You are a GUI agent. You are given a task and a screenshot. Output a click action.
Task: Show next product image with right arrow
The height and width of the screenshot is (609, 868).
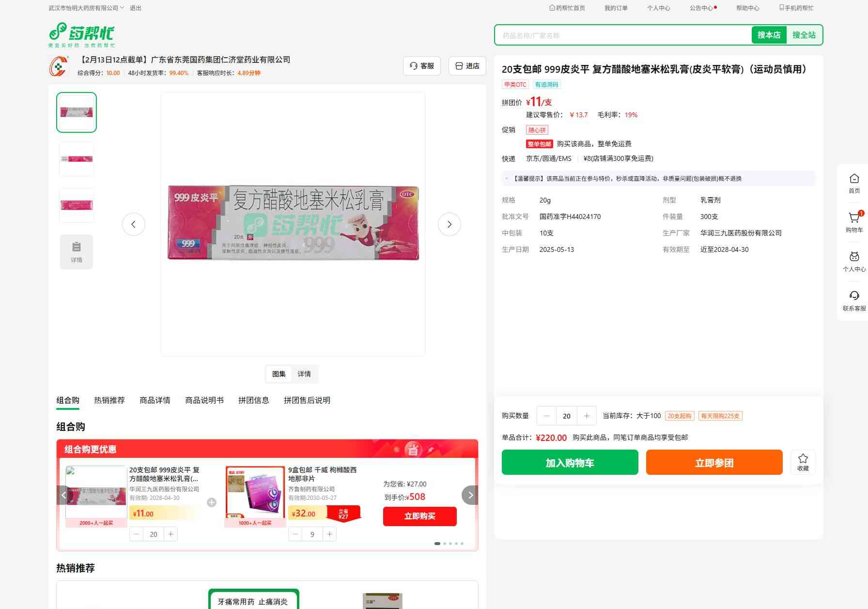[449, 224]
